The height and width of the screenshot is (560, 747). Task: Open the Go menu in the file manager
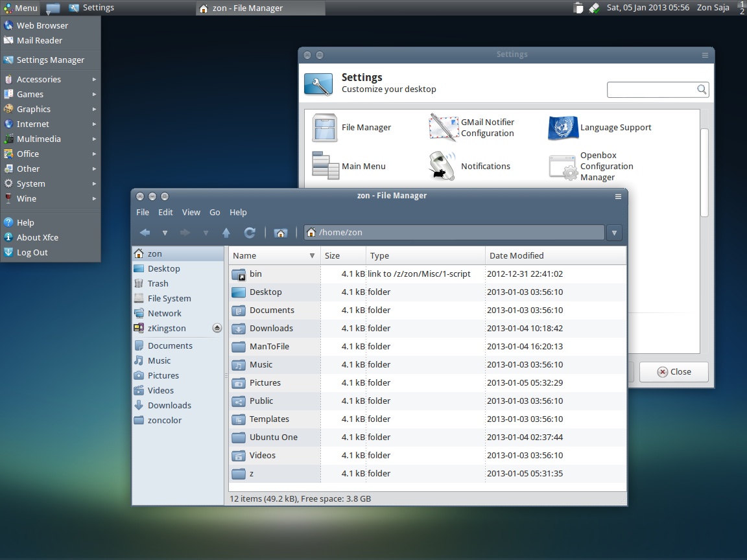click(215, 212)
